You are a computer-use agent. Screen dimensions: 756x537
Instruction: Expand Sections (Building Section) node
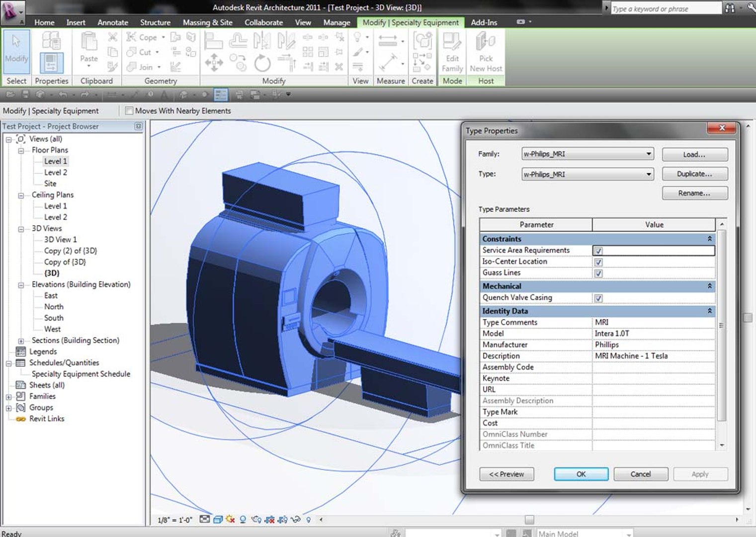(21, 341)
